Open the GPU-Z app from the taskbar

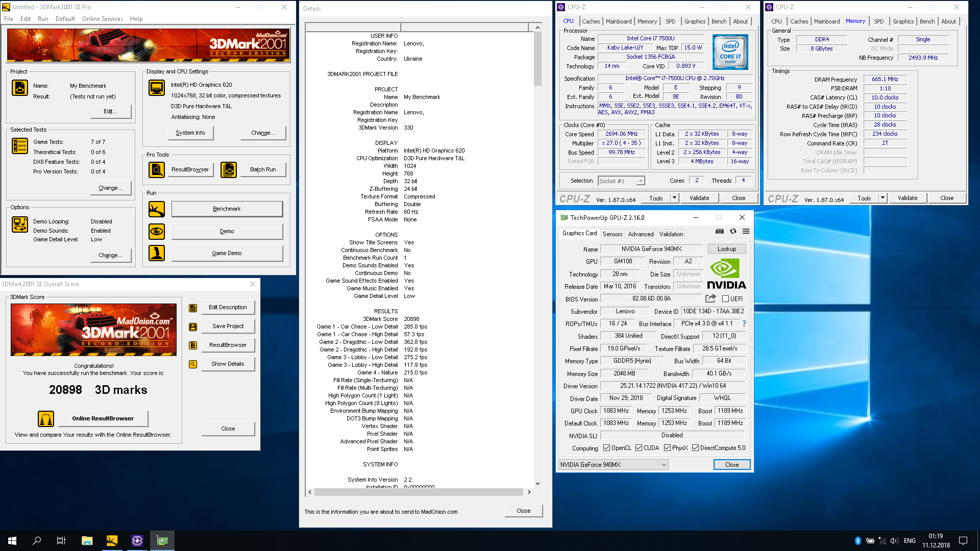(x=162, y=541)
